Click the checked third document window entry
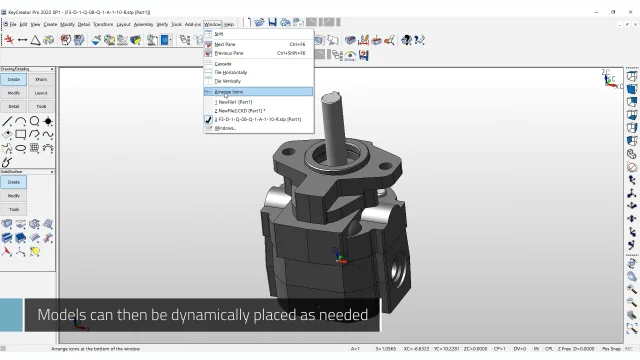Image resolution: width=640 pixels, height=360 pixels. click(x=259, y=119)
